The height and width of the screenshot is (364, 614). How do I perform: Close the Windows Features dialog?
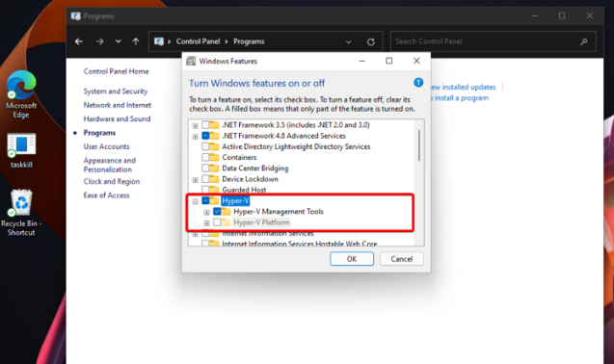click(x=416, y=61)
